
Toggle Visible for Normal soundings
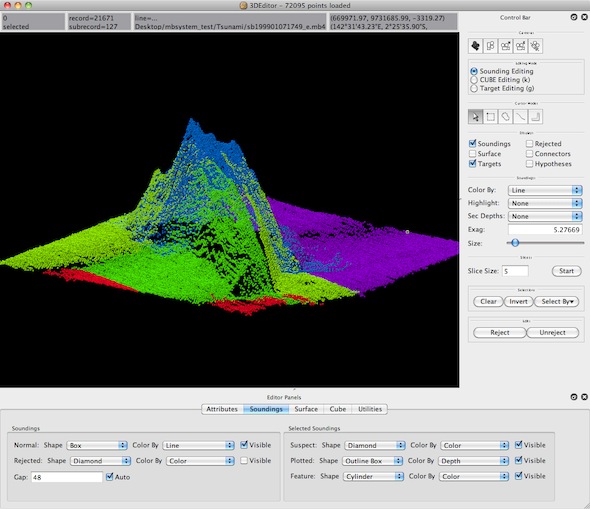244,445
